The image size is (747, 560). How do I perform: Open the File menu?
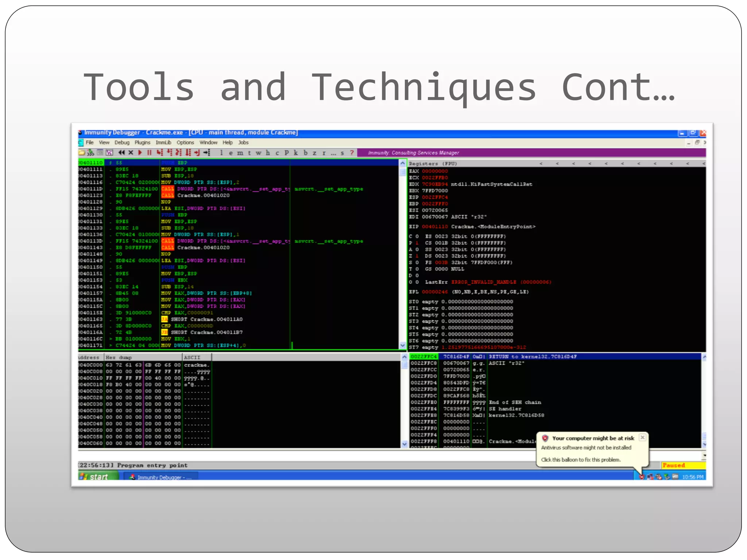(x=90, y=143)
